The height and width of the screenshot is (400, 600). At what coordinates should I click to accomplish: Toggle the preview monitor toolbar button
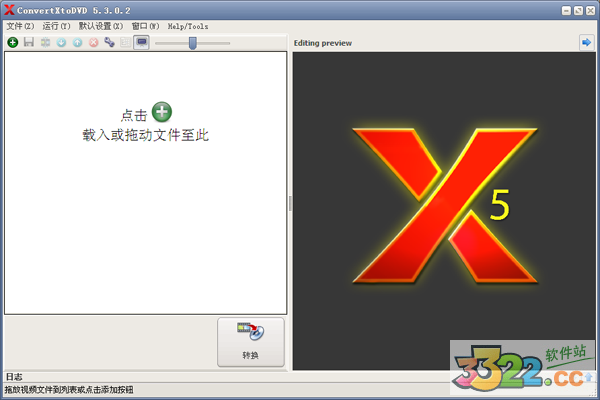(142, 42)
